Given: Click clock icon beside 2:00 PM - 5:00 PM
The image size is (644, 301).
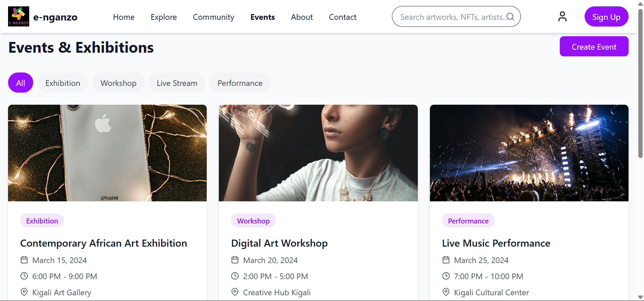Looking at the screenshot, I should click(x=235, y=276).
